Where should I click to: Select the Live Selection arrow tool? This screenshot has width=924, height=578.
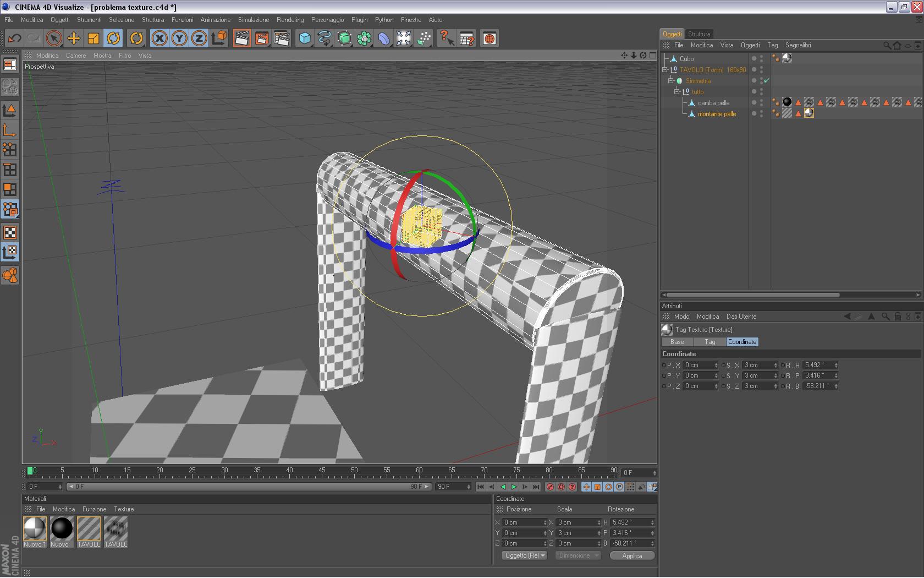tap(54, 38)
